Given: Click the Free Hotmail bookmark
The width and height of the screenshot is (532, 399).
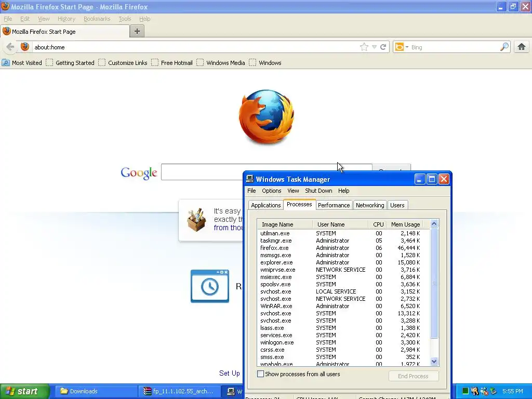Looking at the screenshot, I should tap(172, 63).
